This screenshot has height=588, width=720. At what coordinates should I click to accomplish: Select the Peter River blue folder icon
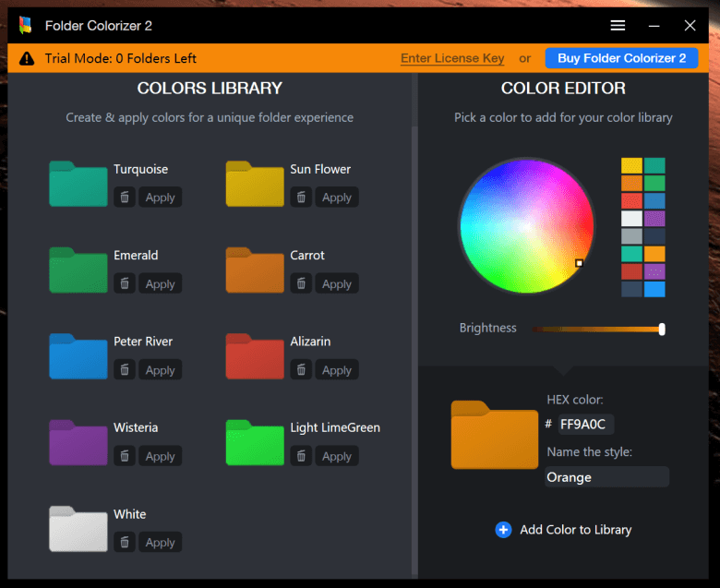click(x=78, y=356)
